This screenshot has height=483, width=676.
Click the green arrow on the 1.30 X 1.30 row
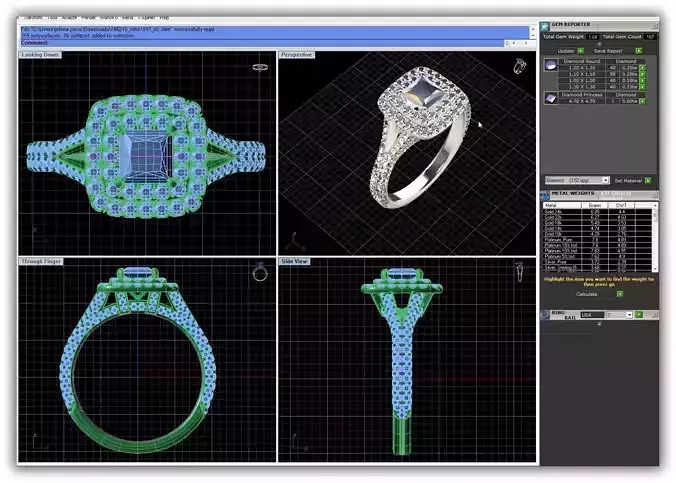click(x=642, y=87)
